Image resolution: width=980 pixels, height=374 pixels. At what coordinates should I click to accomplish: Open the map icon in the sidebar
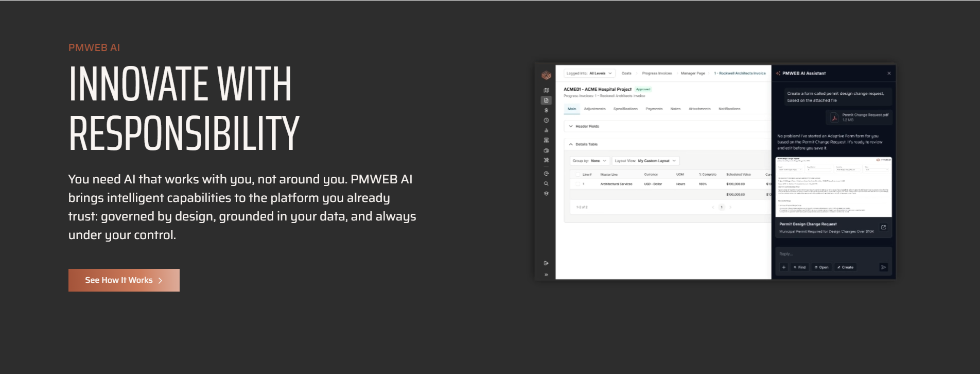pos(546,90)
